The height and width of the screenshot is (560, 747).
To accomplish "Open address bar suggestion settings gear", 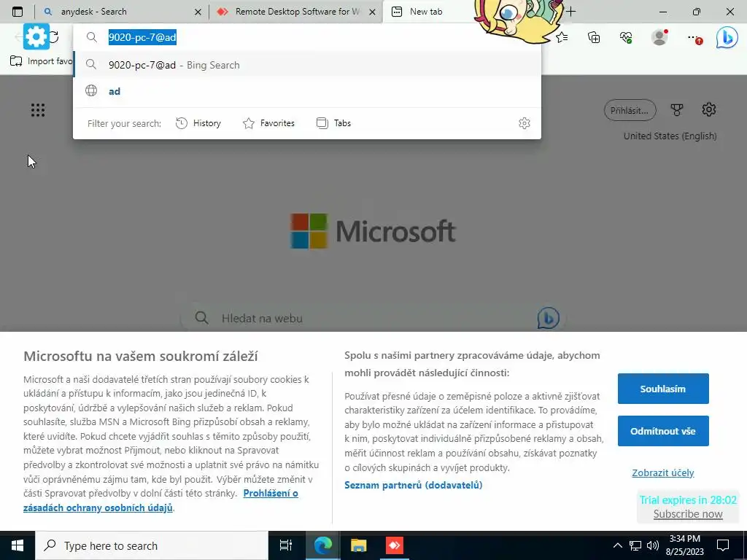I will tap(524, 123).
